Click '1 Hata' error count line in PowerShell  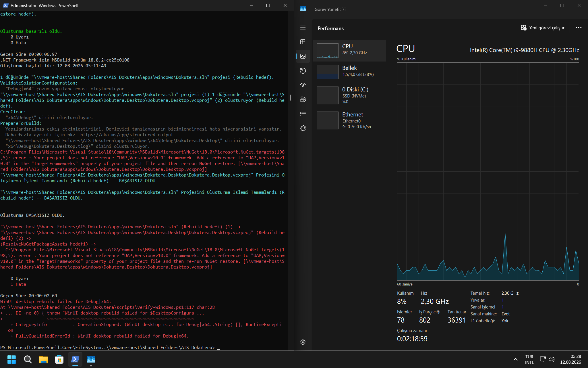[x=18, y=284]
